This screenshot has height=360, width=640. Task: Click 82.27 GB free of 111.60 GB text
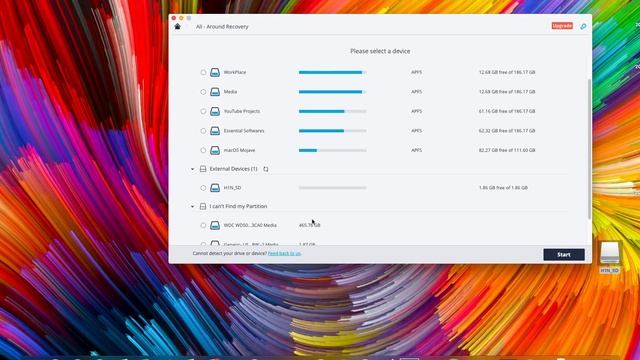coord(507,150)
